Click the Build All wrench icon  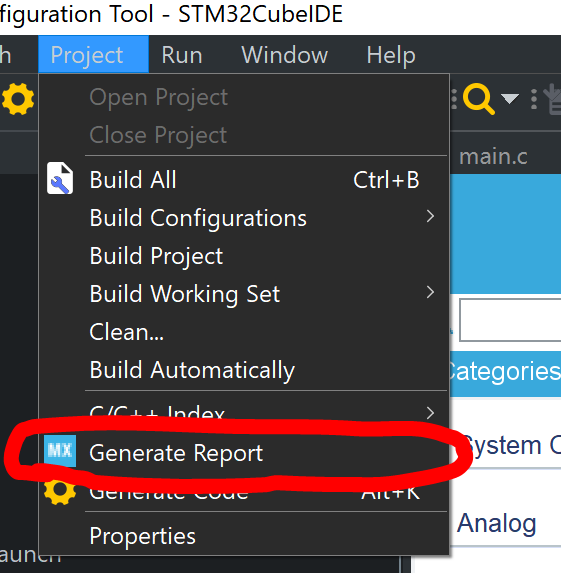pyautogui.click(x=60, y=178)
